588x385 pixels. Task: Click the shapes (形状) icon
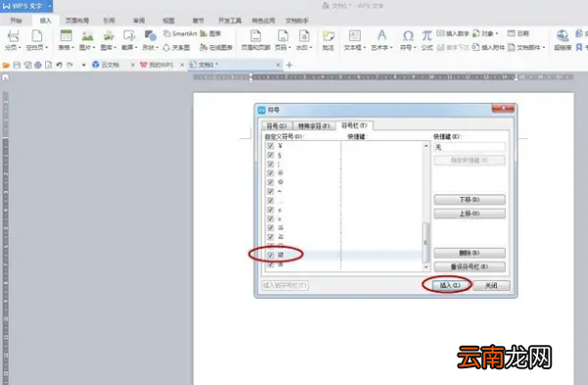click(x=150, y=36)
